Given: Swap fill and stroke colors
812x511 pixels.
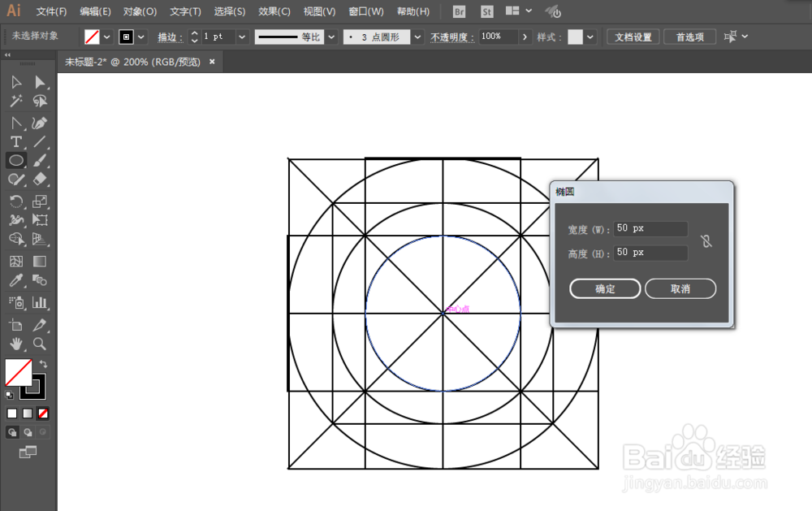Looking at the screenshot, I should click(x=45, y=365).
